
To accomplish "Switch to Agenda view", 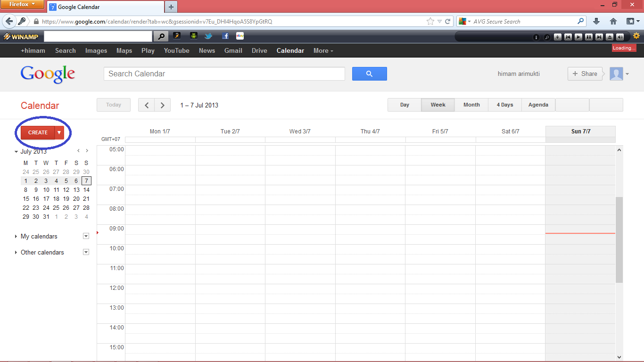I will click(x=538, y=105).
